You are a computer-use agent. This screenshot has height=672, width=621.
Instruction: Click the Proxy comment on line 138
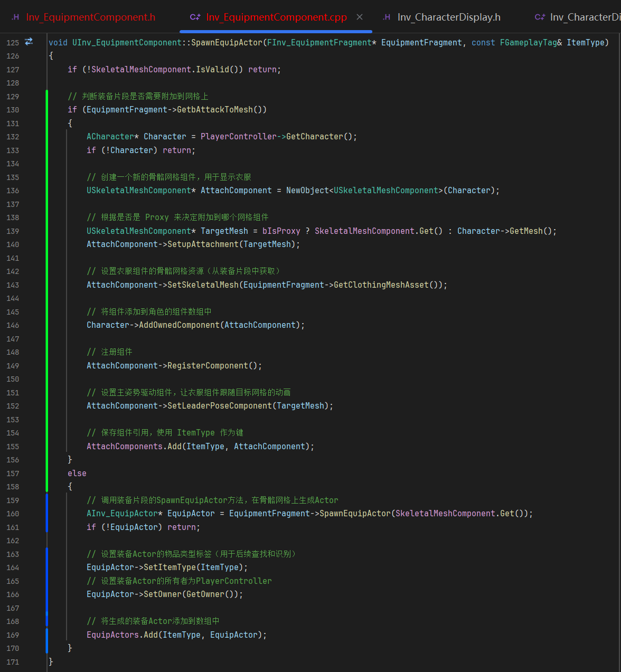(x=177, y=217)
